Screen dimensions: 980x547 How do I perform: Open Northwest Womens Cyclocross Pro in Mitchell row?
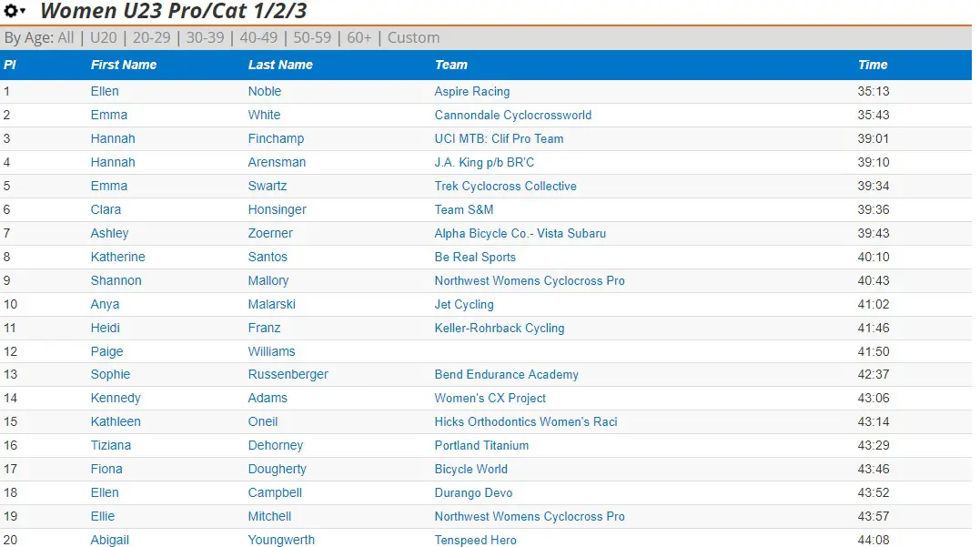[530, 517]
